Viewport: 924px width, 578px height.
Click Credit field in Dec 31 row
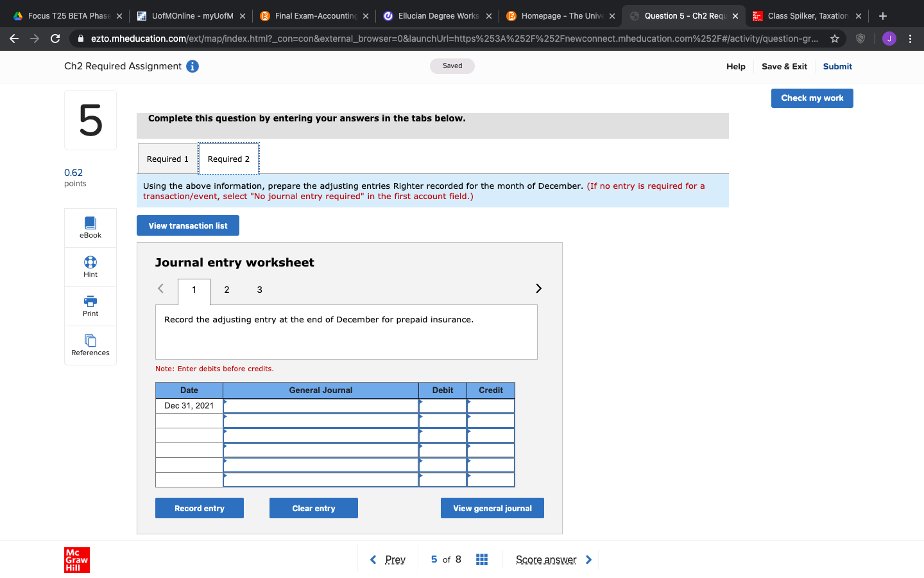click(491, 406)
